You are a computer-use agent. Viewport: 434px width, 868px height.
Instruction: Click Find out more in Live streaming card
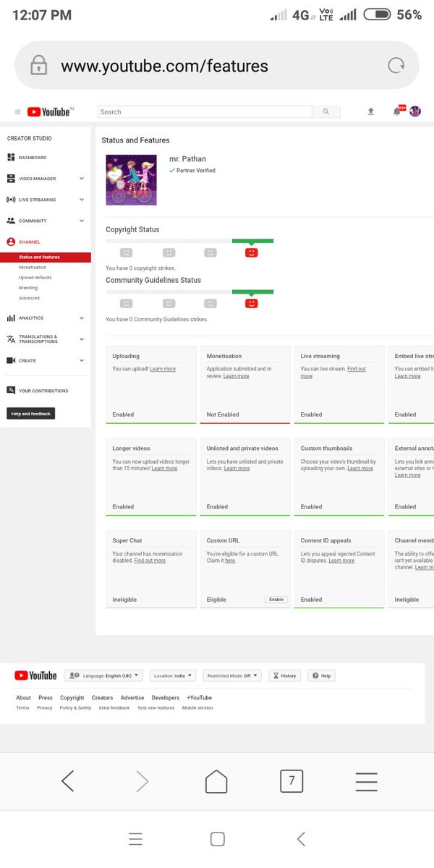coord(333,373)
